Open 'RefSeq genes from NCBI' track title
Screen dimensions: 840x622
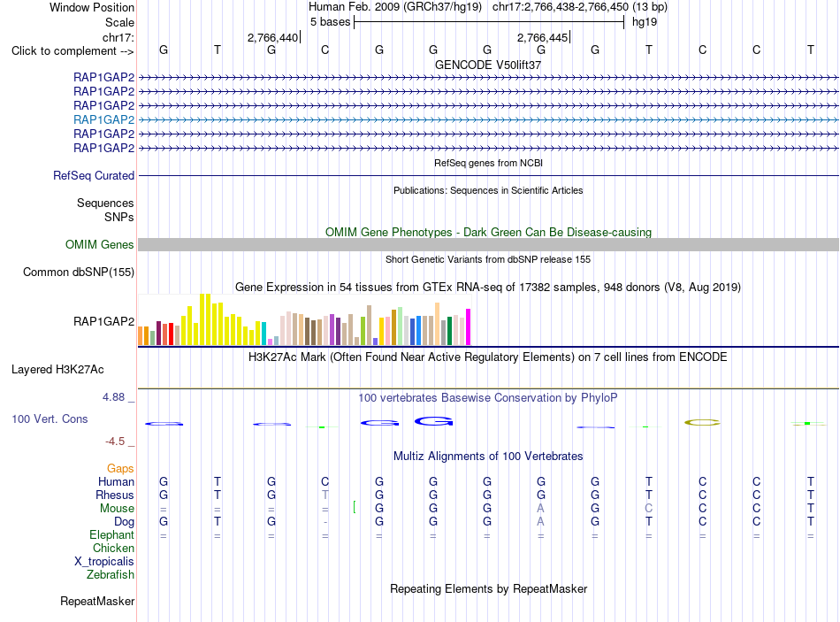coord(488,163)
